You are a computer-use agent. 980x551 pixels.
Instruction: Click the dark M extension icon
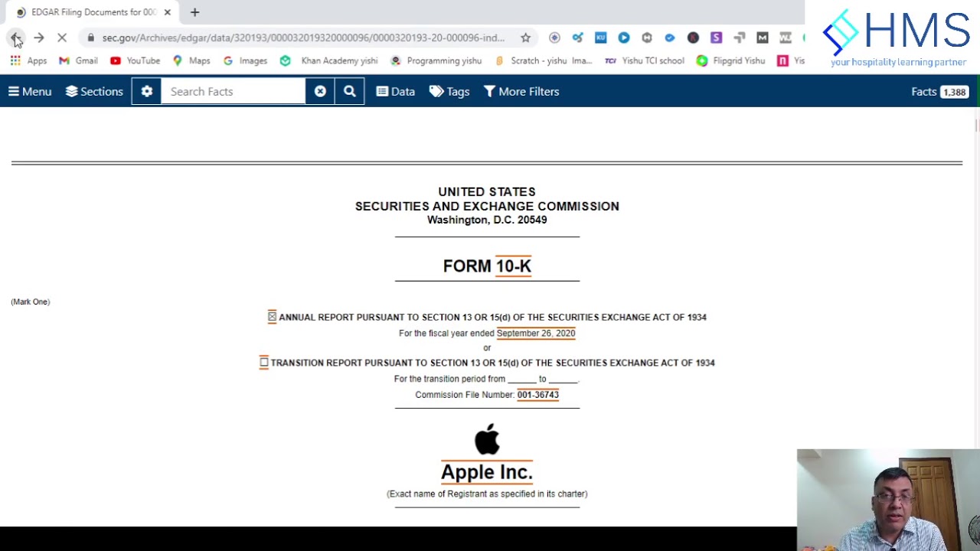coord(762,37)
